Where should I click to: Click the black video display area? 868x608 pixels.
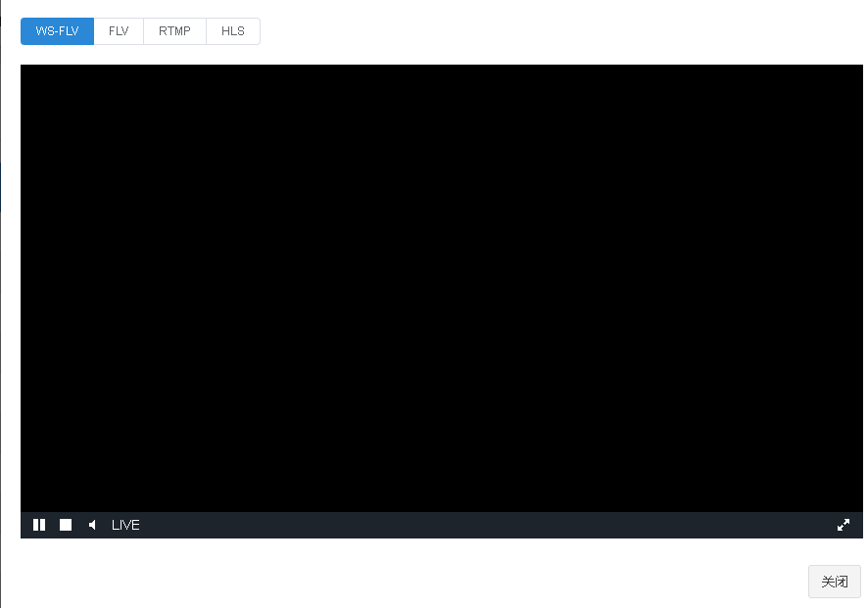(x=441, y=289)
